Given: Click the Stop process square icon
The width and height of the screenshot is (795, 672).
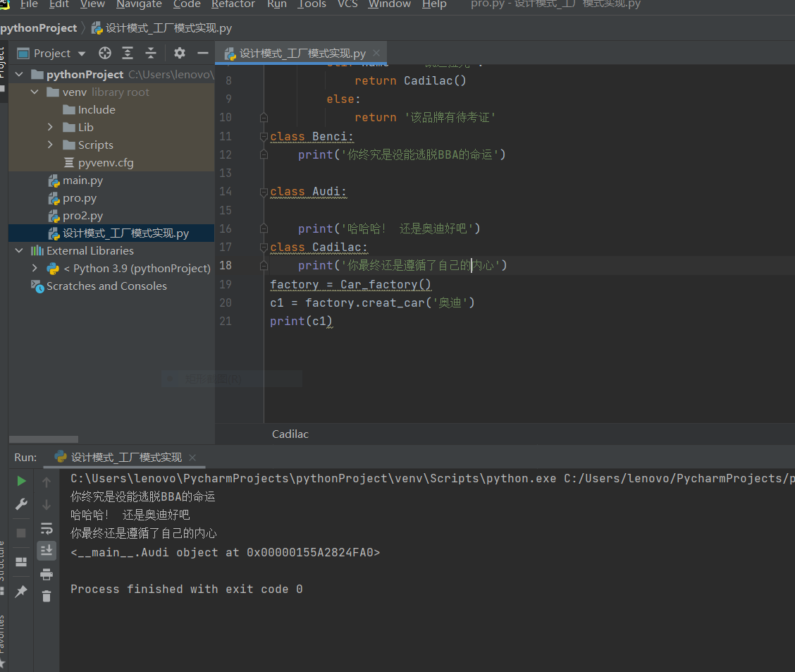Looking at the screenshot, I should pyautogui.click(x=21, y=533).
